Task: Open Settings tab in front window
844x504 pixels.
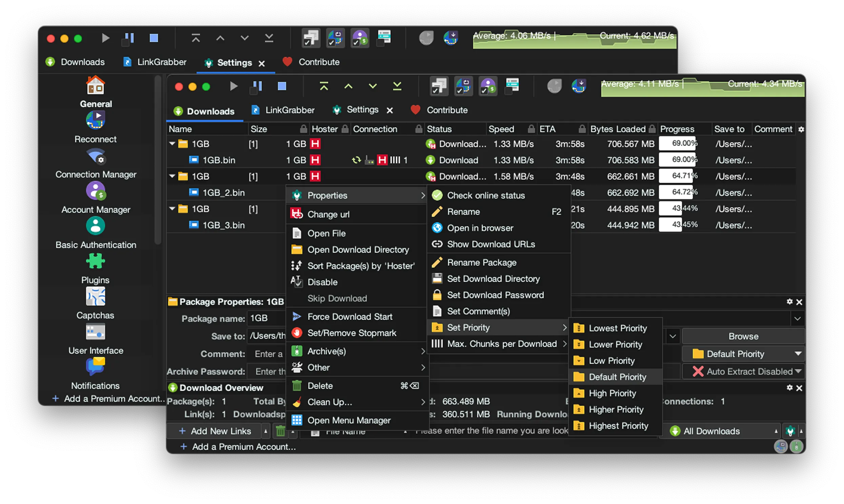Action: point(356,110)
